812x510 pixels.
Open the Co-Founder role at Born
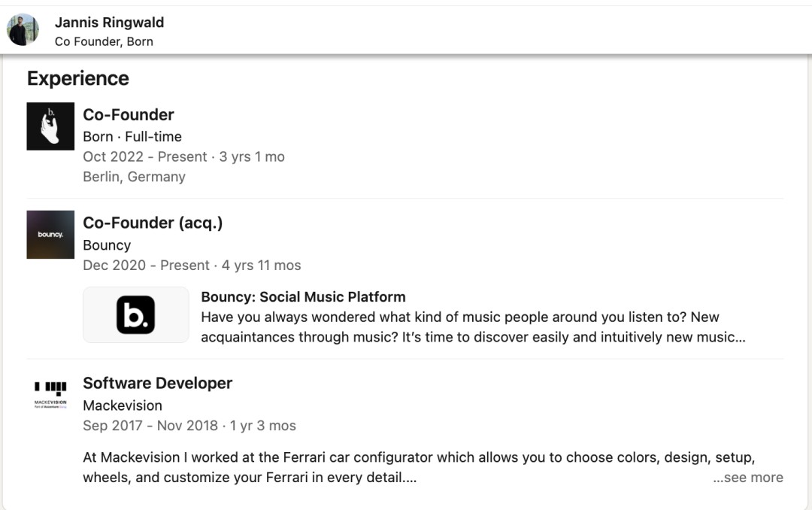(129, 115)
